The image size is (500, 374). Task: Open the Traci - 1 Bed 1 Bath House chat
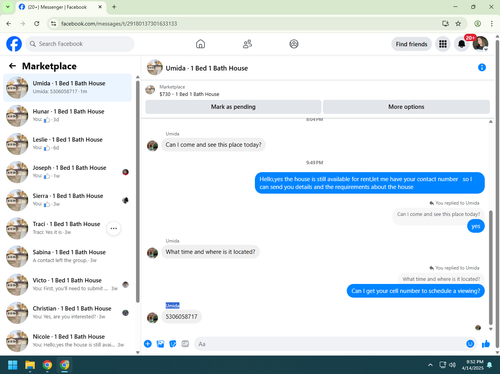(67, 228)
